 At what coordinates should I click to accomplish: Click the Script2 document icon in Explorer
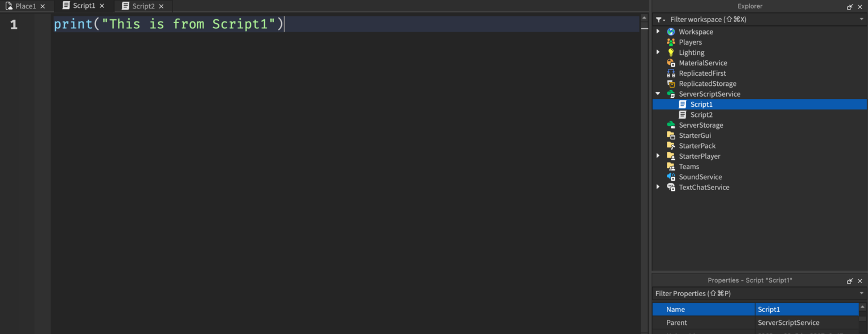pos(682,114)
